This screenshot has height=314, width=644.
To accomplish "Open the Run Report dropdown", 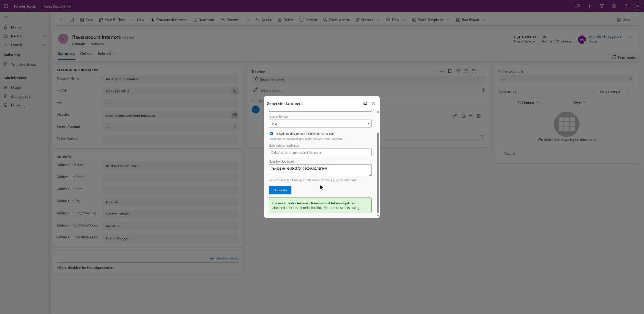I will [470, 20].
